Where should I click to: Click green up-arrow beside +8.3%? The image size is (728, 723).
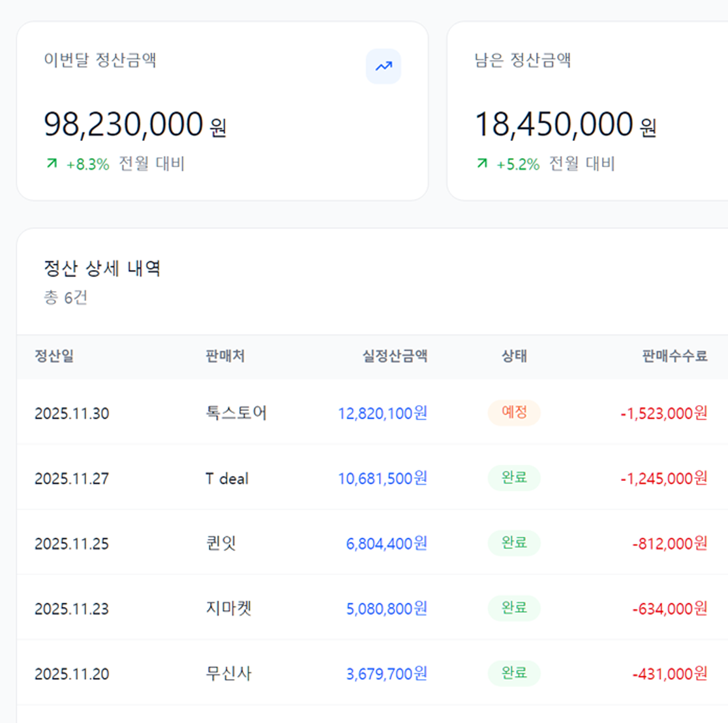(x=52, y=163)
